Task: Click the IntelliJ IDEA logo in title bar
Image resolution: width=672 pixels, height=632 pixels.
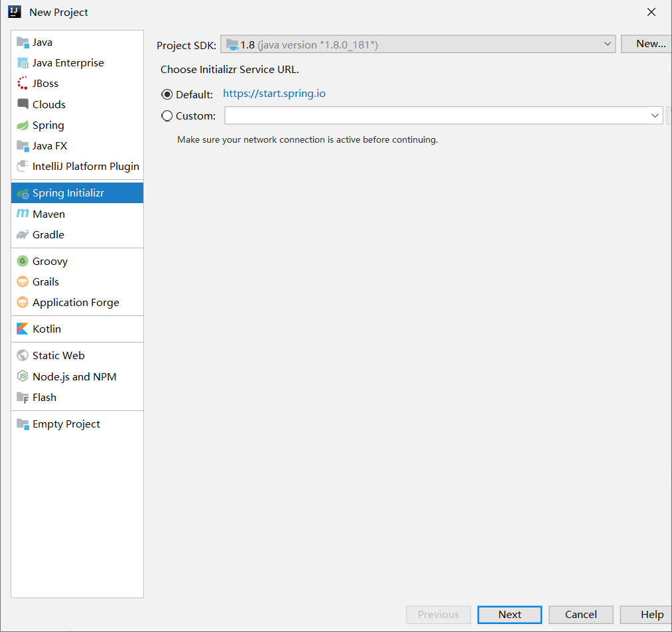Action: point(15,12)
